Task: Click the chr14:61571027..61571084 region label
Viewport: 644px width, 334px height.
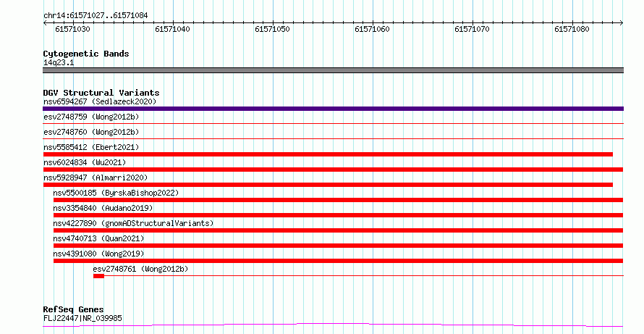Action: pyautogui.click(x=96, y=16)
